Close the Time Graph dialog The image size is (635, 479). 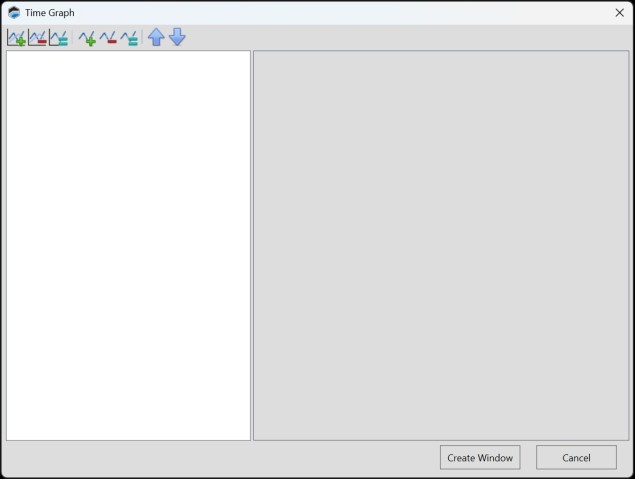click(x=619, y=13)
